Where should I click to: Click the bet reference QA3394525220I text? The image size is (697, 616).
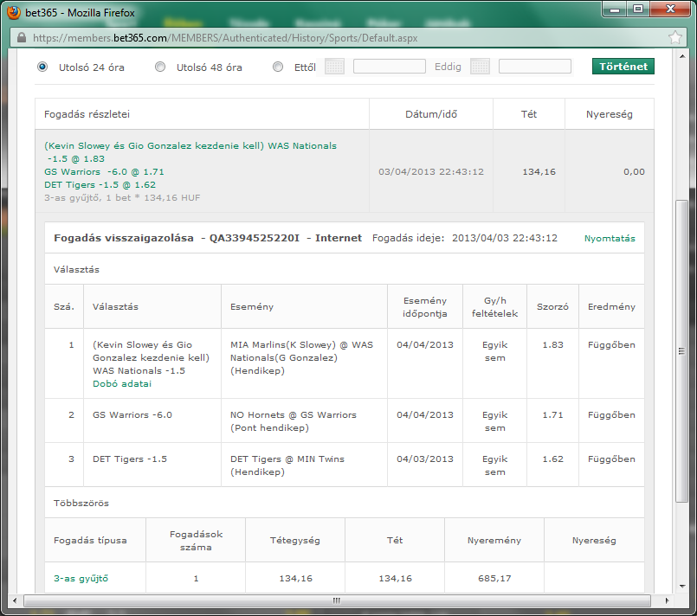pos(255,238)
